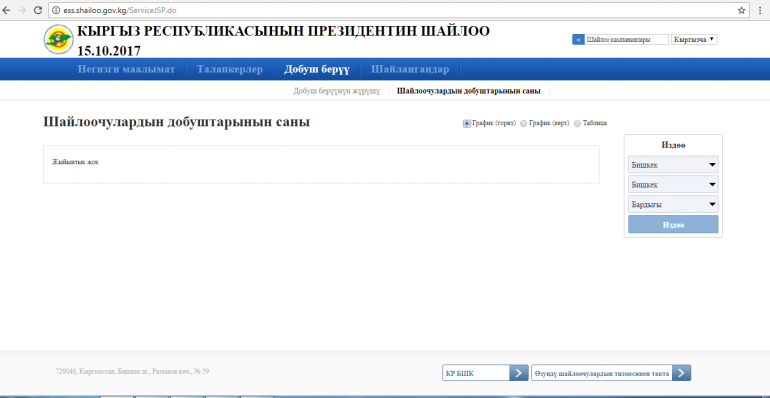The width and height of the screenshot is (770, 398).
Task: Select the Таблица radio option
Action: [577, 123]
